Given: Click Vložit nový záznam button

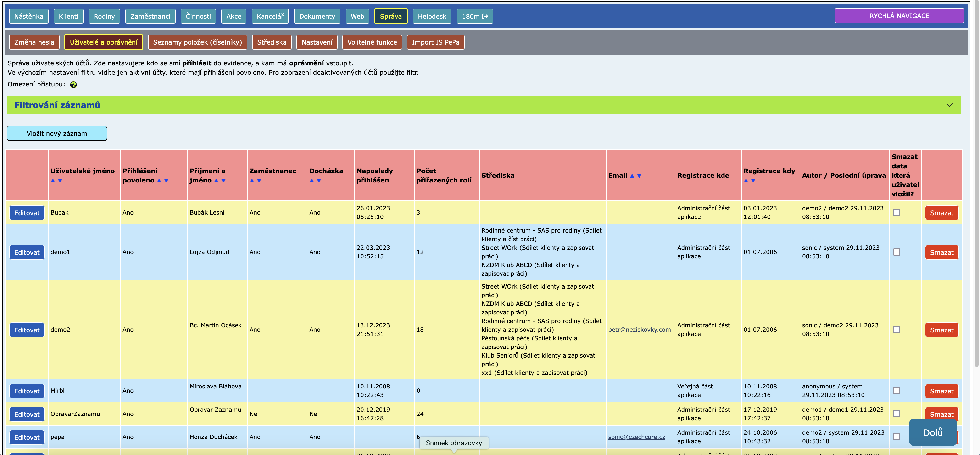Looking at the screenshot, I should [57, 133].
